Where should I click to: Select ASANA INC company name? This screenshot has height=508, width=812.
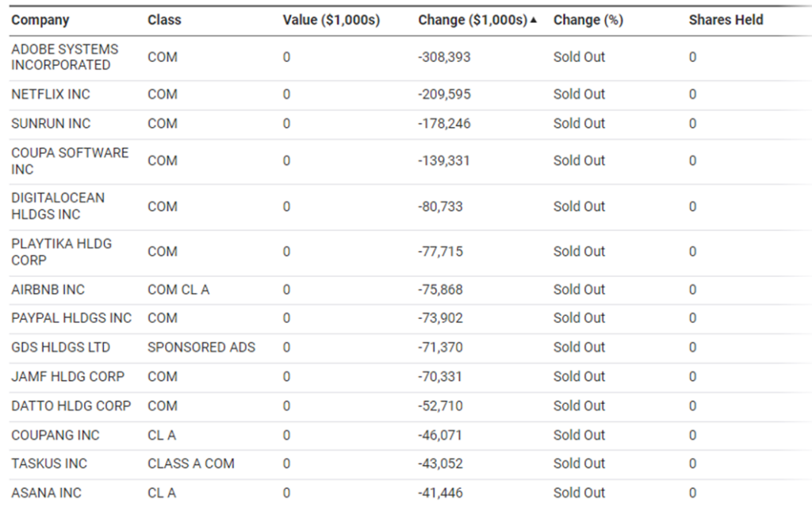click(x=46, y=492)
